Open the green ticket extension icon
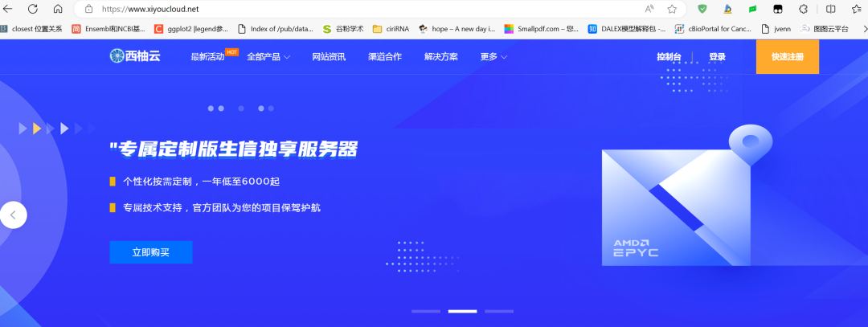The width and height of the screenshot is (868, 327). pos(752,10)
